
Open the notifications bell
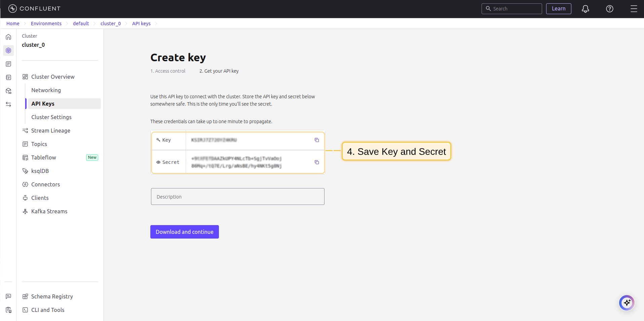pyautogui.click(x=585, y=9)
